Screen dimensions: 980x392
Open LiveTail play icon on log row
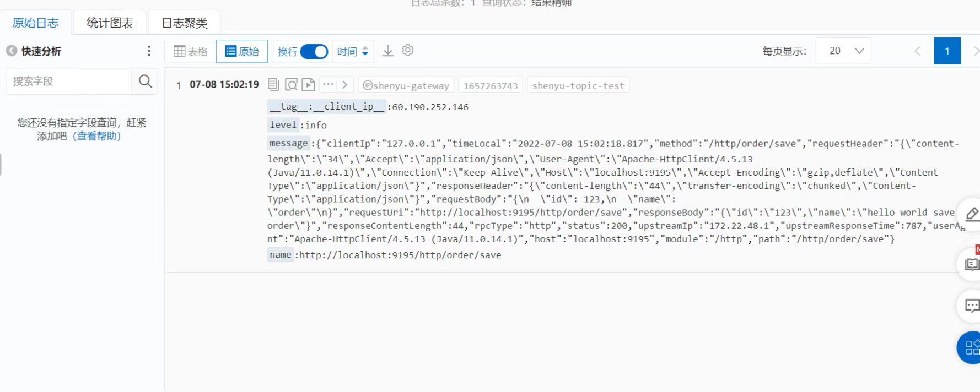coord(309,85)
